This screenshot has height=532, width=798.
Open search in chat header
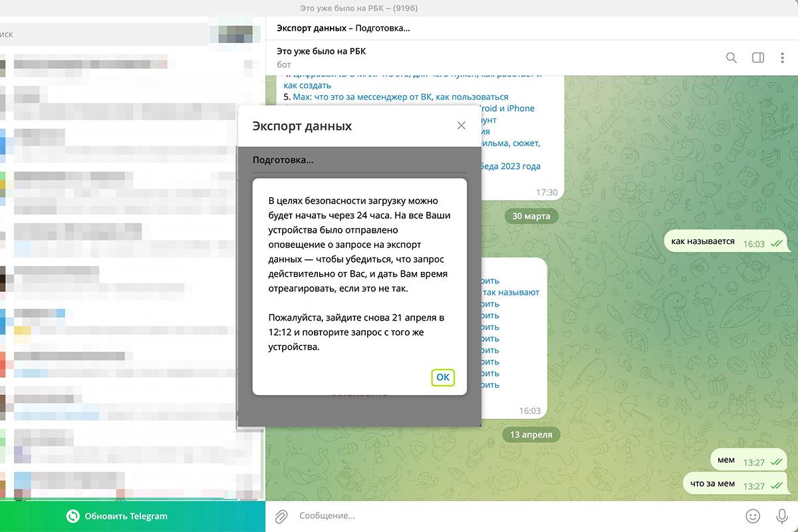(731, 58)
